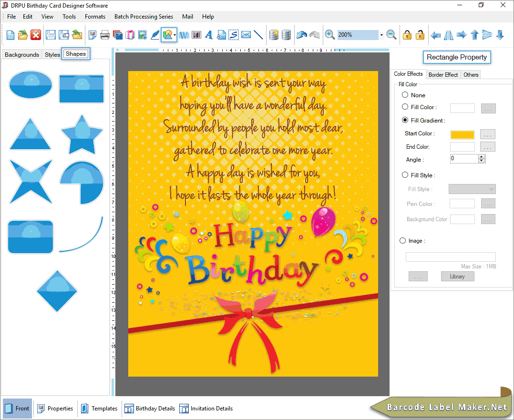Click the zoom out magnifier icon
This screenshot has height=420, width=514.
[391, 35]
